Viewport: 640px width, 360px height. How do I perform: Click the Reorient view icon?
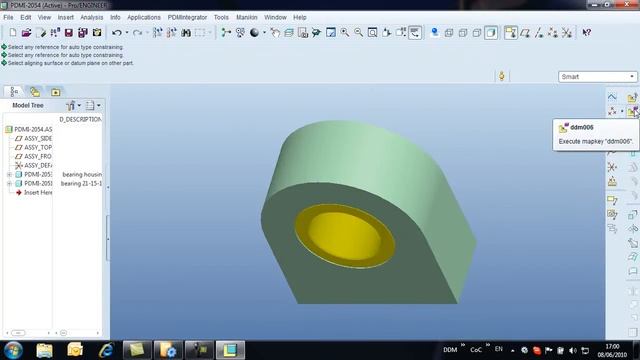386,33
